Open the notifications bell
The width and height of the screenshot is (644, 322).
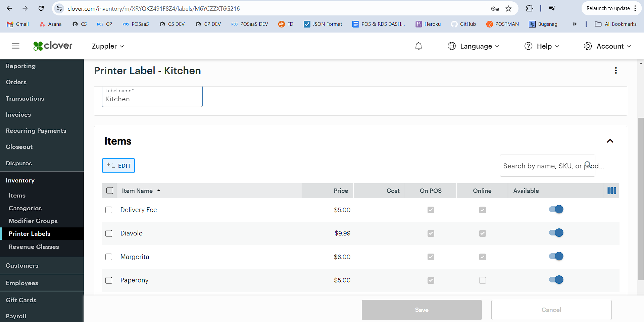pyautogui.click(x=418, y=46)
